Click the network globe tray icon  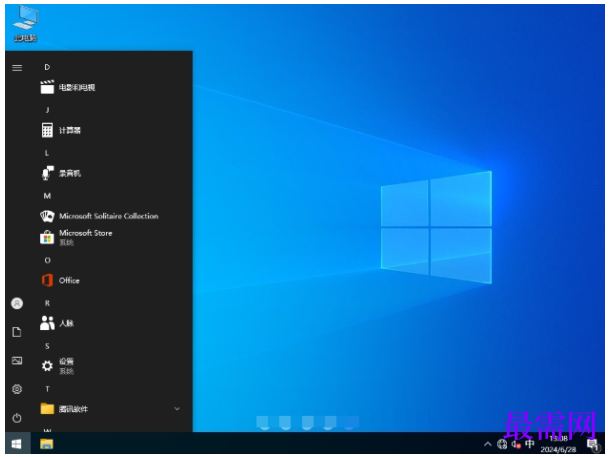(502, 444)
